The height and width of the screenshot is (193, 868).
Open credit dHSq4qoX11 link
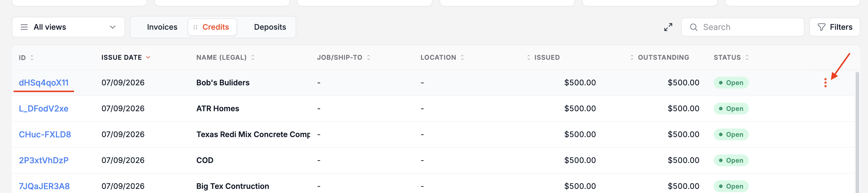pos(44,83)
